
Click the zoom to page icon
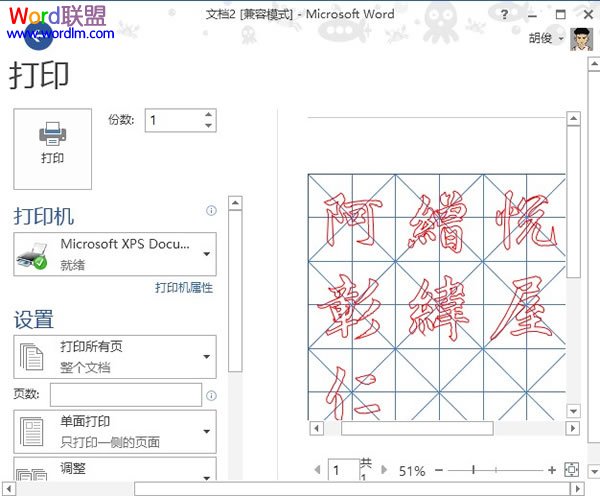(x=571, y=469)
